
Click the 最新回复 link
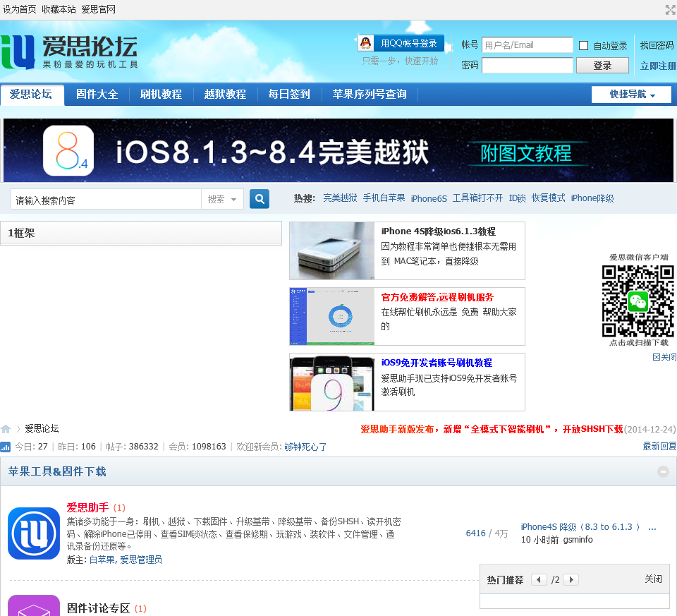(x=659, y=446)
